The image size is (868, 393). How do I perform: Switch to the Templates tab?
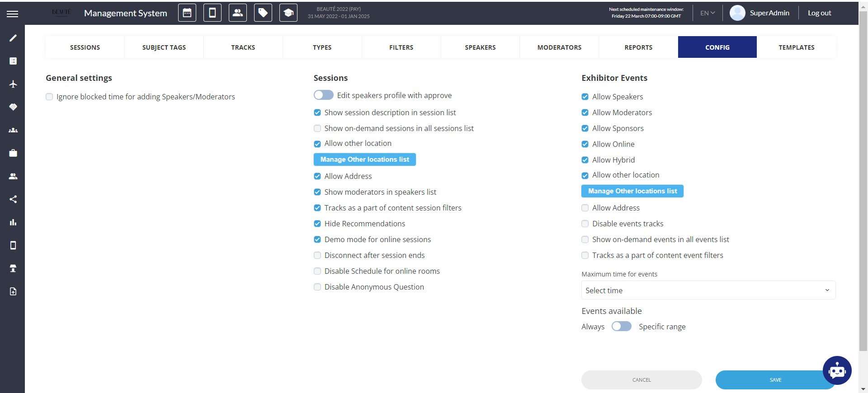(797, 47)
